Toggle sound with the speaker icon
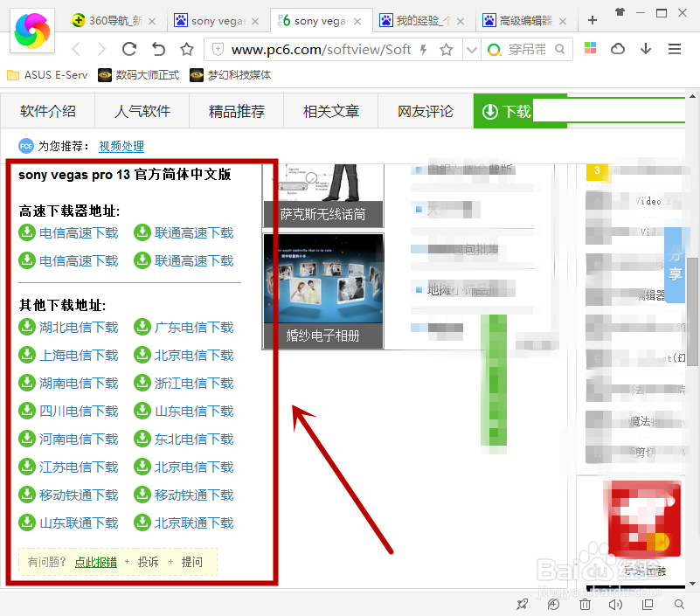Screen dimensions: 700x616 (x=615, y=605)
